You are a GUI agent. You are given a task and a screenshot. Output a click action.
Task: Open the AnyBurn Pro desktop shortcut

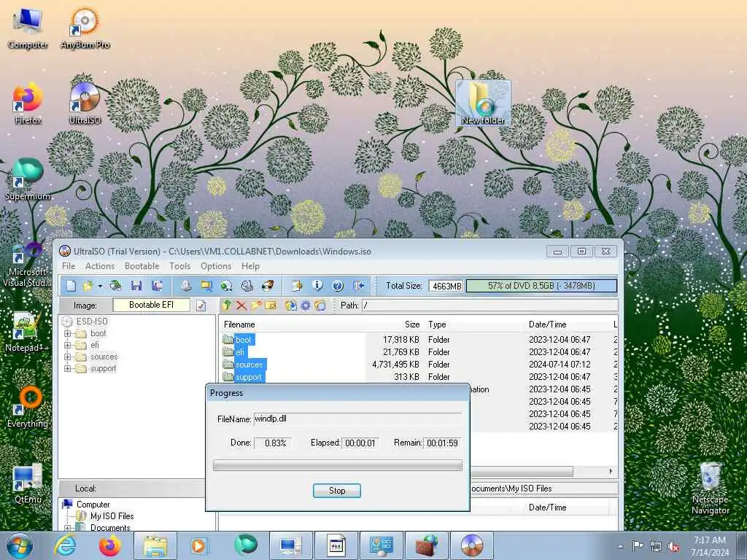(x=85, y=28)
